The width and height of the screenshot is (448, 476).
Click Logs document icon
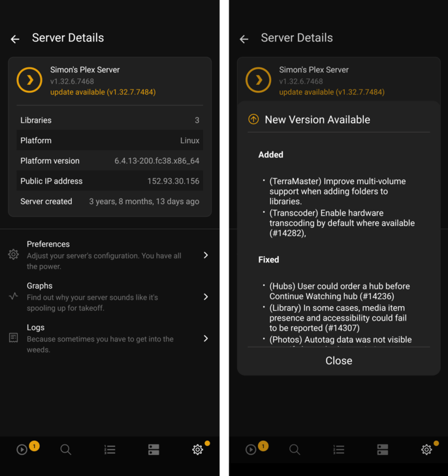(13, 338)
